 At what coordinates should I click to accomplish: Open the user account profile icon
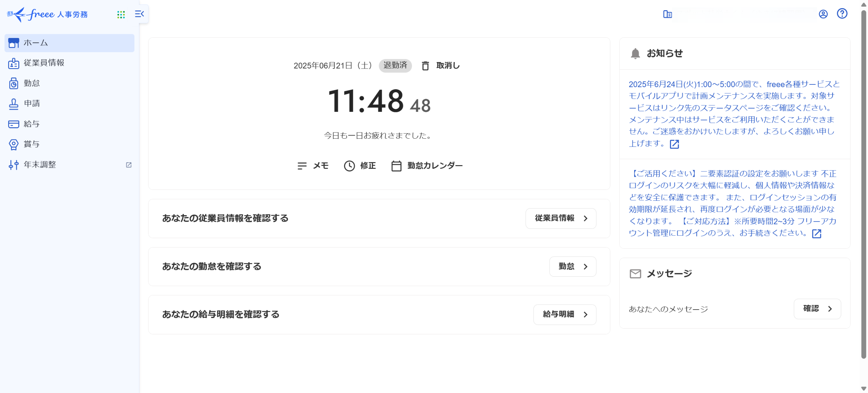point(823,14)
